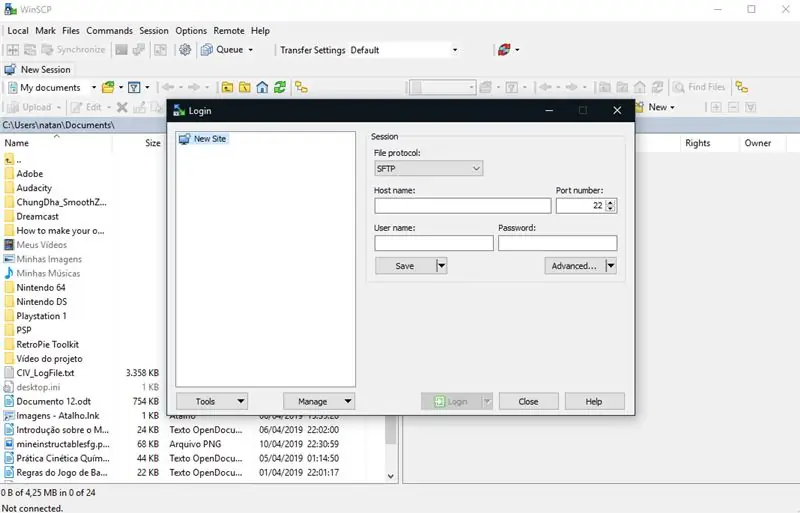Open the My documents drive dropdown
The height and width of the screenshot is (513, 800).
coord(94,87)
